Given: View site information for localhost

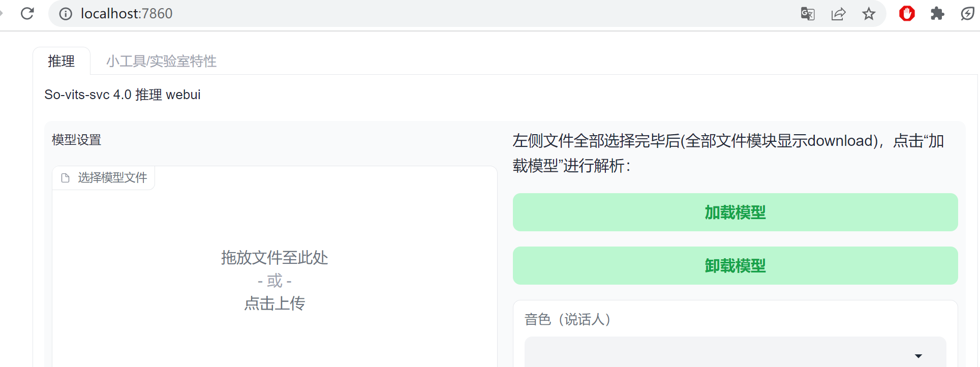Looking at the screenshot, I should click(66, 14).
